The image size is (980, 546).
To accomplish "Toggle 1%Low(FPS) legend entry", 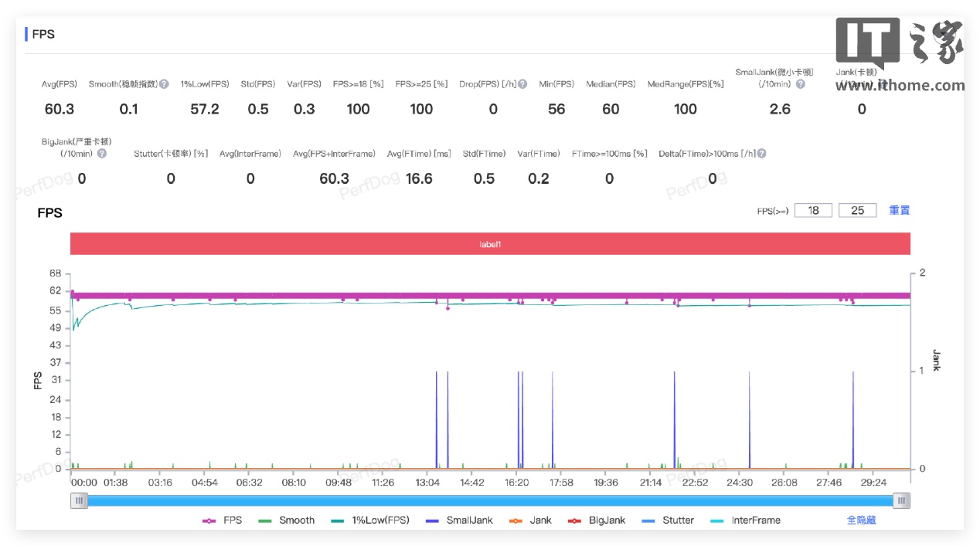I will [370, 521].
